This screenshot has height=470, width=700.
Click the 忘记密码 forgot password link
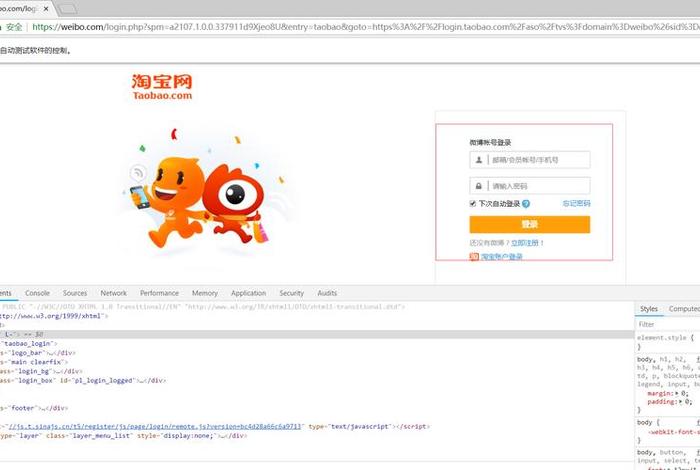pyautogui.click(x=576, y=204)
